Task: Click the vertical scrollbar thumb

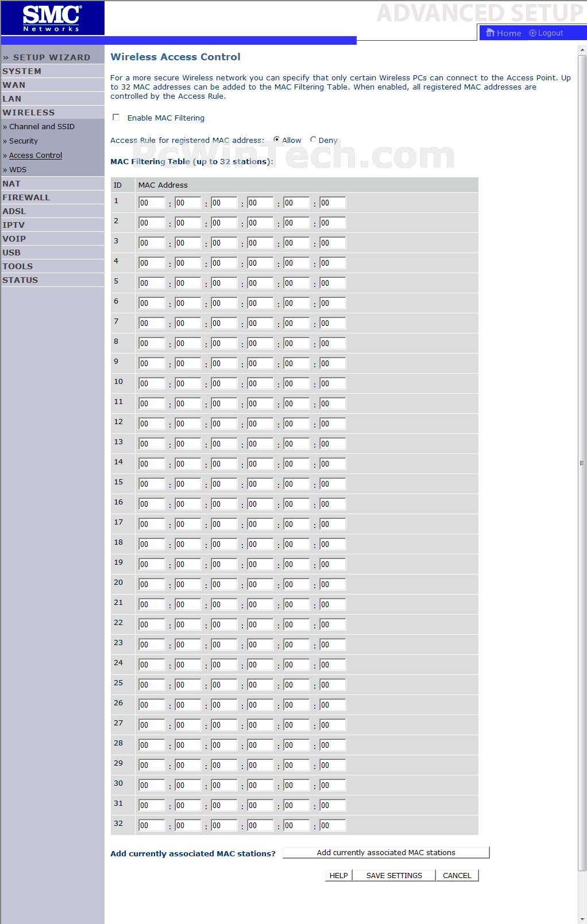Action: click(x=582, y=463)
